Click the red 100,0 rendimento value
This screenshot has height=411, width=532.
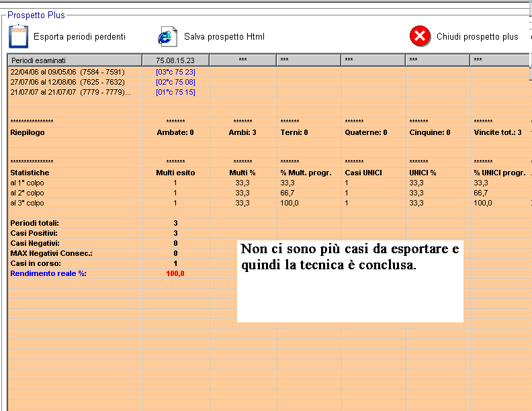point(175,273)
